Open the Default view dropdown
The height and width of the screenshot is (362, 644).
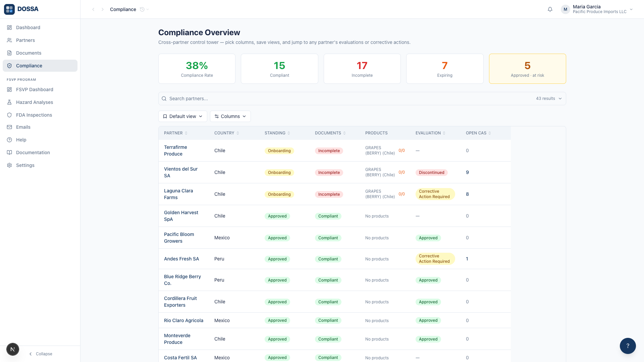pos(183,116)
